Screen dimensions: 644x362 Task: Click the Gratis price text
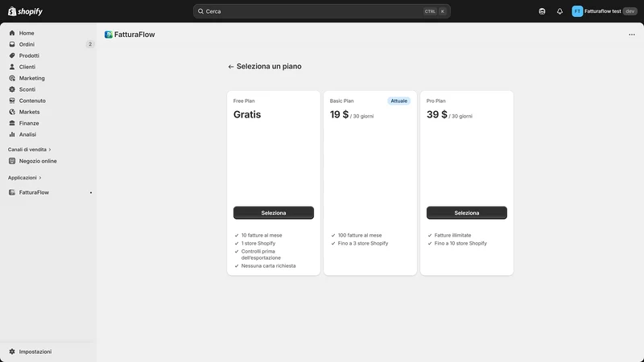pyautogui.click(x=247, y=114)
